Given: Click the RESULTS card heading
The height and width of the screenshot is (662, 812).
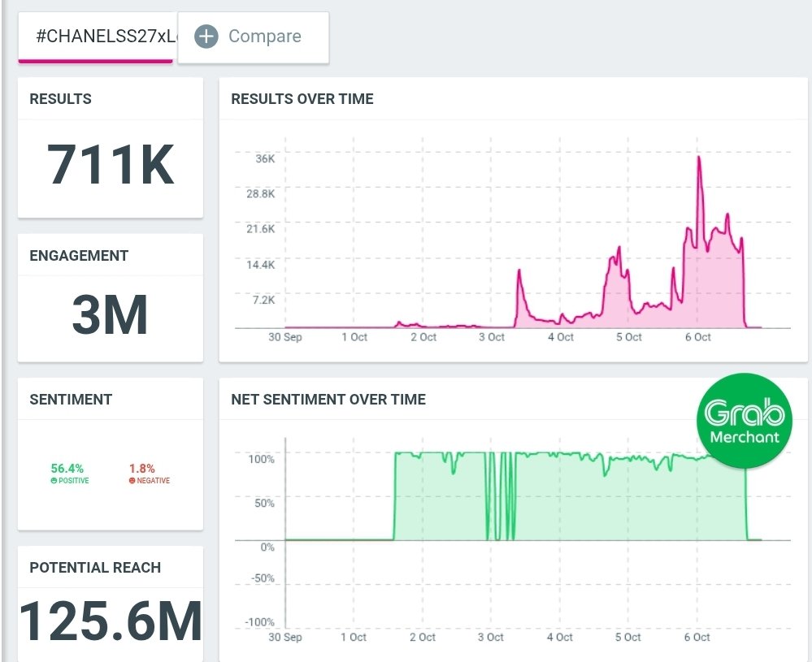Looking at the screenshot, I should (61, 99).
